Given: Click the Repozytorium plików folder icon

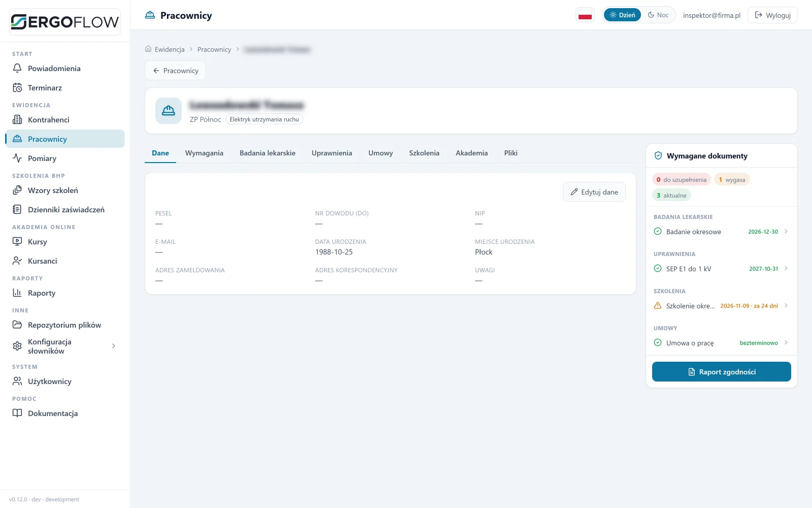Looking at the screenshot, I should 17,325.
